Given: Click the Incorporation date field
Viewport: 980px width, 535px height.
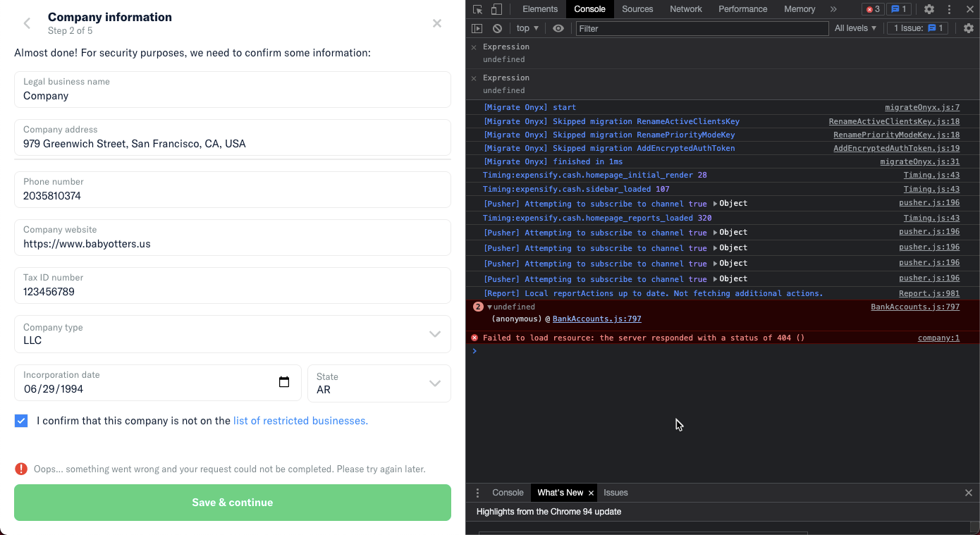Looking at the screenshot, I should pyautogui.click(x=158, y=383).
